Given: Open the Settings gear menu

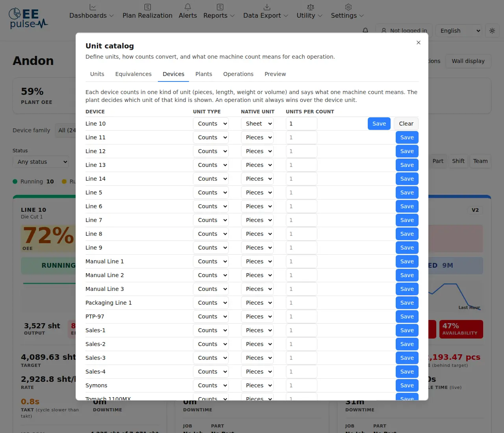Looking at the screenshot, I should point(347,11).
